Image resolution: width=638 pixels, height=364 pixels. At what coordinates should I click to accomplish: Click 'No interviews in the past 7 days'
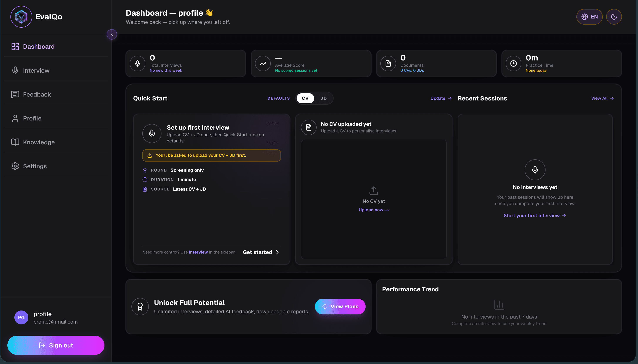tap(499, 317)
